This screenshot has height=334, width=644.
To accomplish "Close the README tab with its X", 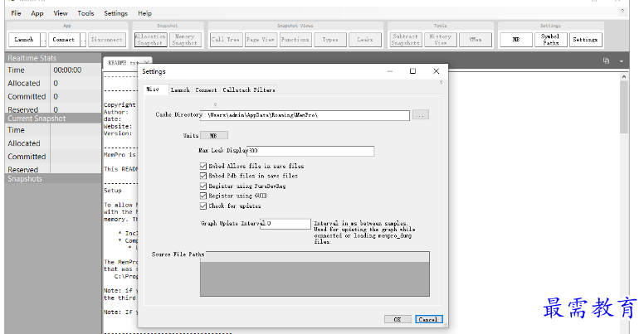I will click(x=147, y=62).
